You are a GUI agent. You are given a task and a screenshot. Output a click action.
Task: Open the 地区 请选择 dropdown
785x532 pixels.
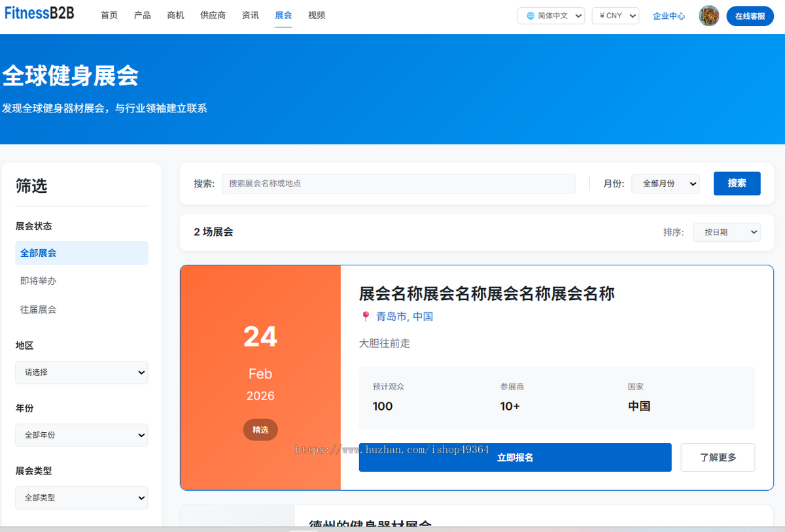pyautogui.click(x=82, y=373)
